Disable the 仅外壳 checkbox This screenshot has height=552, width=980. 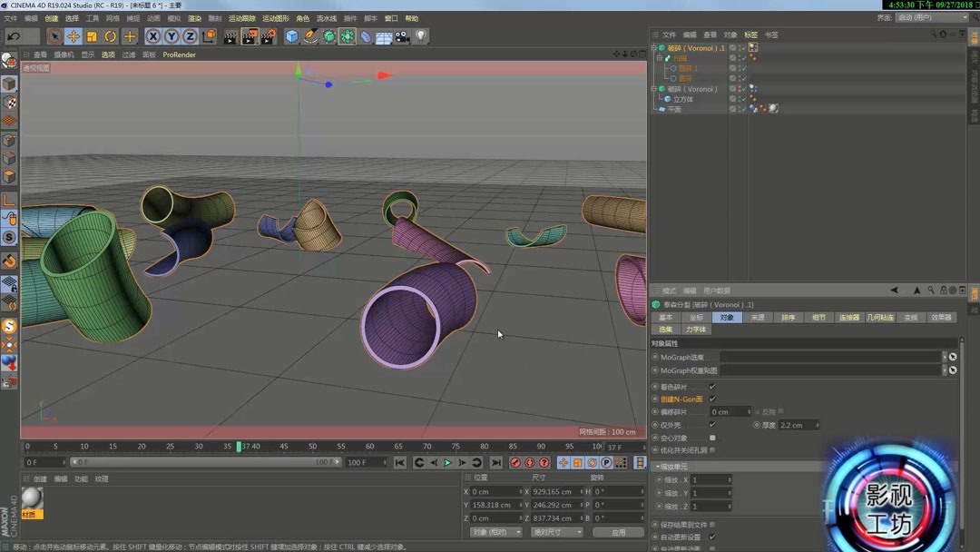[x=711, y=425]
